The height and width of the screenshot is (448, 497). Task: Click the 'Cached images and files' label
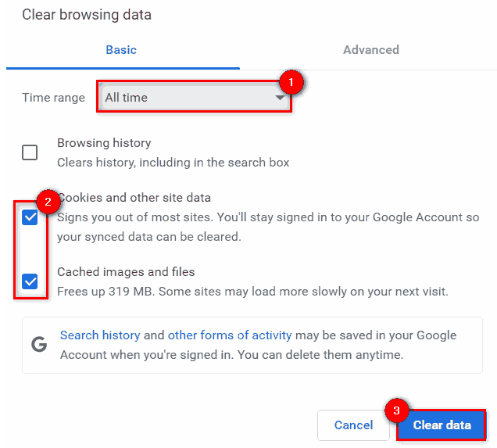point(126,272)
